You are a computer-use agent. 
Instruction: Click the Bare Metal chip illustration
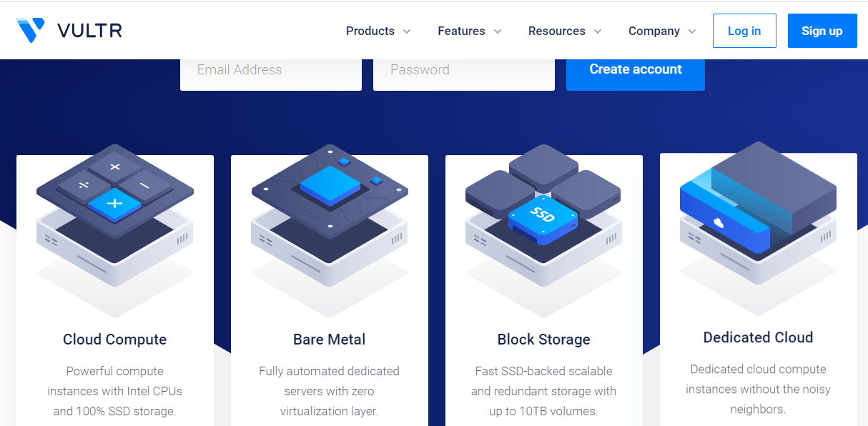click(x=330, y=230)
